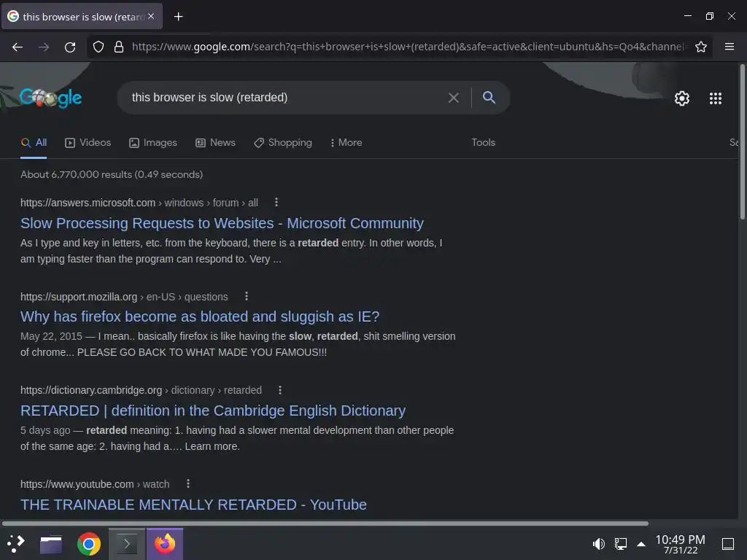Screen dimensions: 747x560
Task: Open options for the answers.microsoft.com result
Action: [x=276, y=203]
